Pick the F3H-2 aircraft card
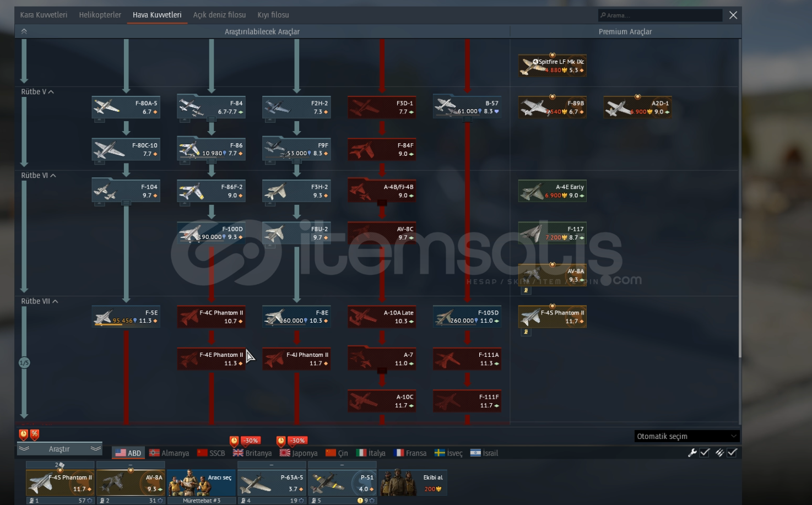The image size is (812, 505). 297,191
